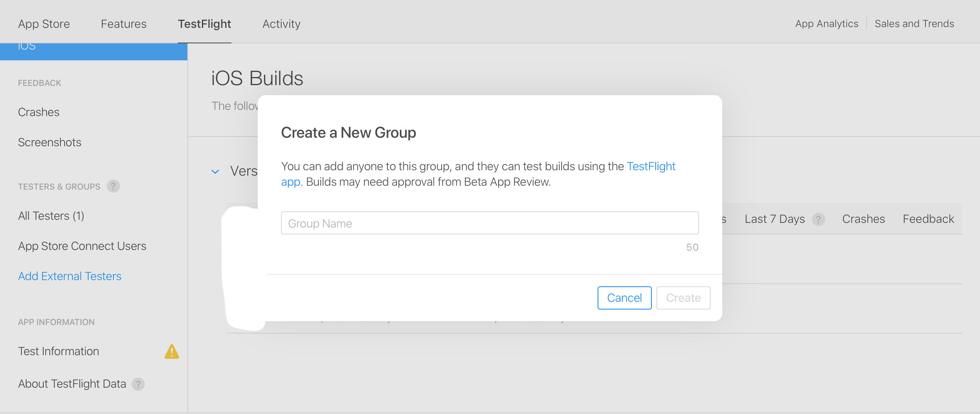980x414 pixels.
Task: Open Crashes in the sidebar
Action: coord(39,112)
